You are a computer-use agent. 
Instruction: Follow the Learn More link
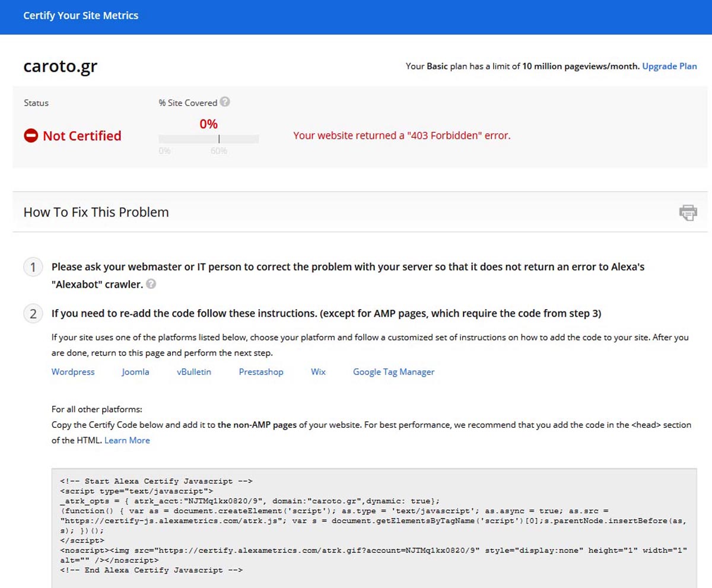point(127,440)
